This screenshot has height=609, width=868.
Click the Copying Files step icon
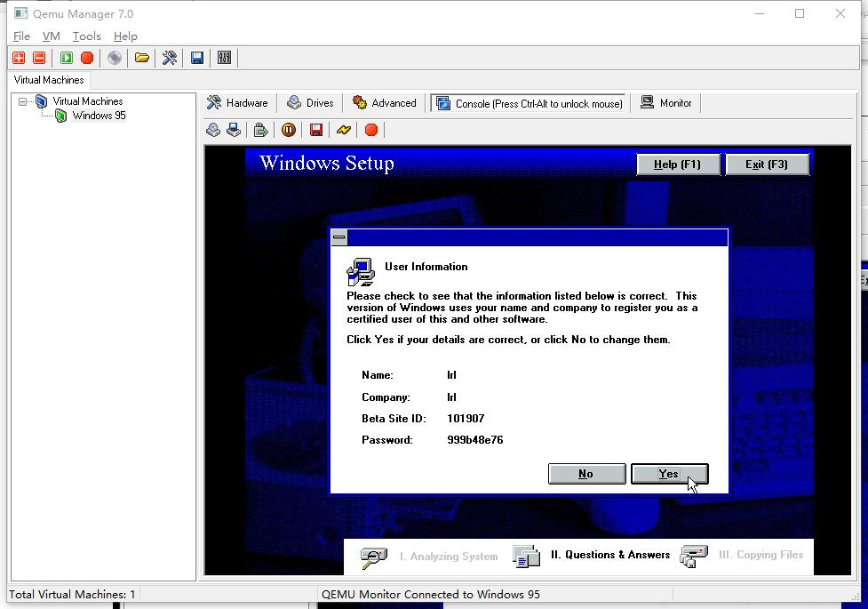(x=694, y=557)
